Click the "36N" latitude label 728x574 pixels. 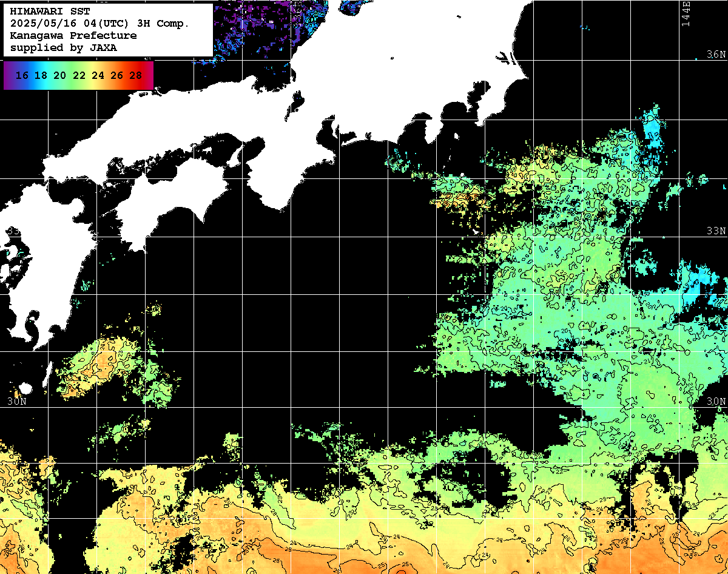coord(717,55)
